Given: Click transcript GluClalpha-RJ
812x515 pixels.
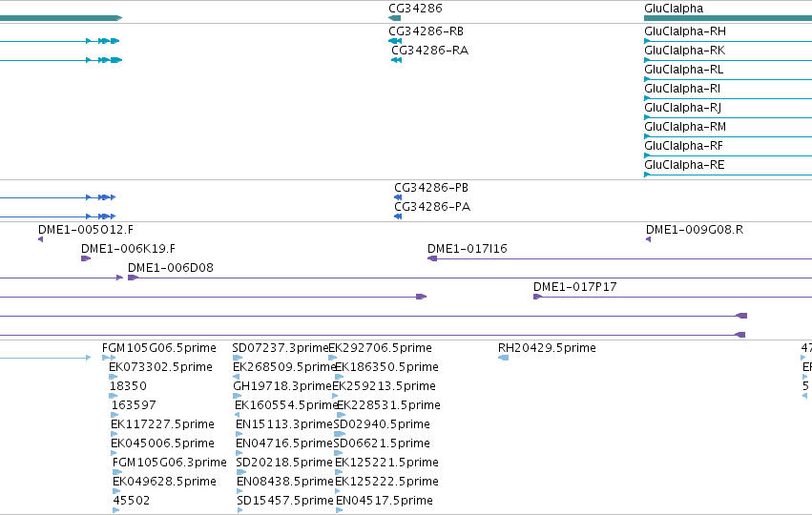Looking at the screenshot, I should [682, 108].
